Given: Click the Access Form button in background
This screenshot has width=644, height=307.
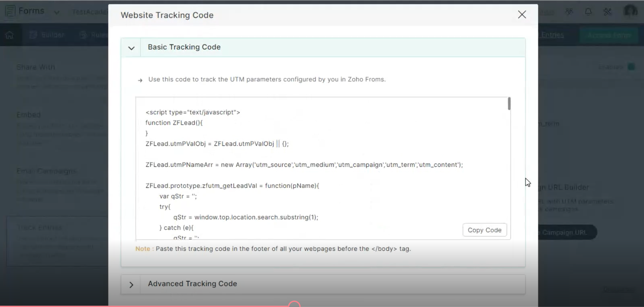Looking at the screenshot, I should point(609,35).
